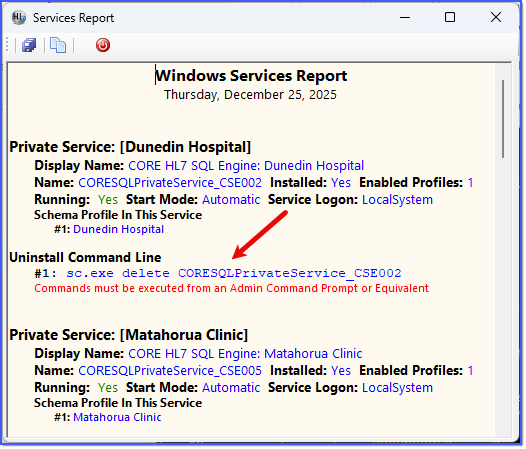
Task: Click the red power close icon
Action: 103,45
